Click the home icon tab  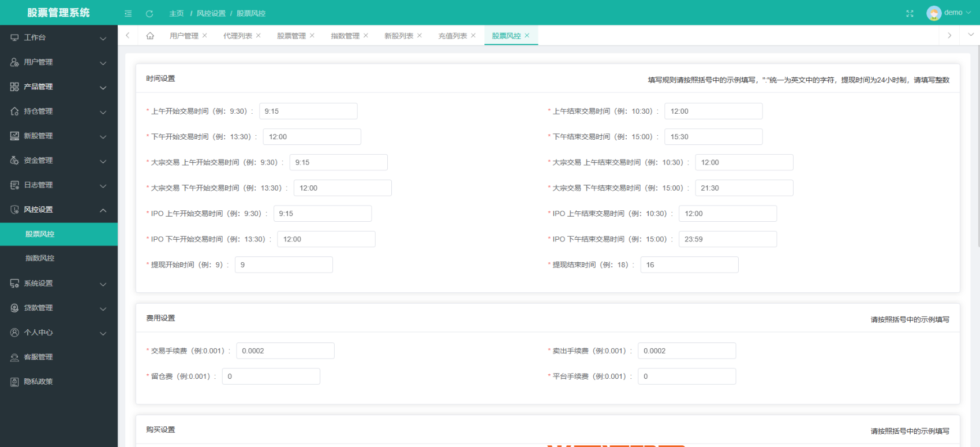click(x=150, y=36)
